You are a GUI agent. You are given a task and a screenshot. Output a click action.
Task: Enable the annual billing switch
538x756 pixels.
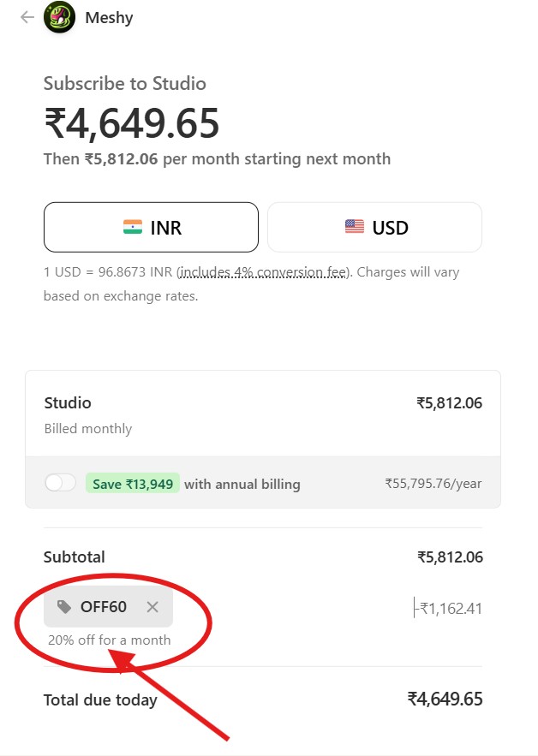[60, 483]
